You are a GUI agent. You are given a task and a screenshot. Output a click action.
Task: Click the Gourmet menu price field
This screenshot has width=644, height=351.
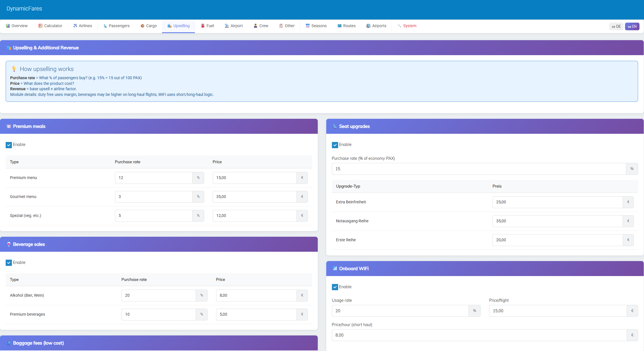[x=254, y=197]
